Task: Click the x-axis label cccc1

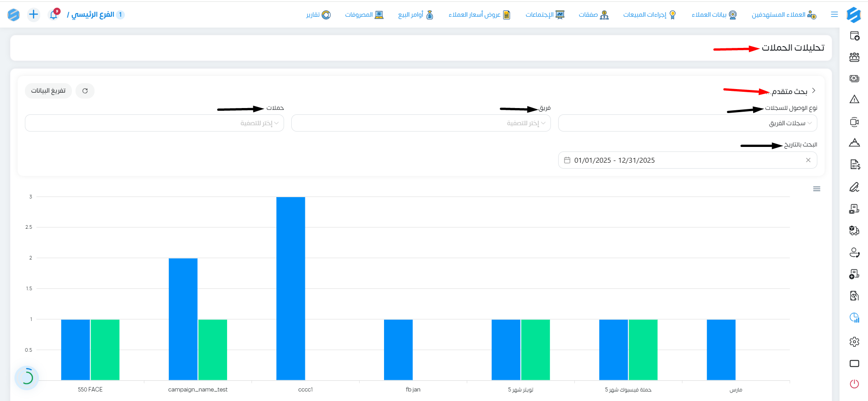Action: (305, 389)
